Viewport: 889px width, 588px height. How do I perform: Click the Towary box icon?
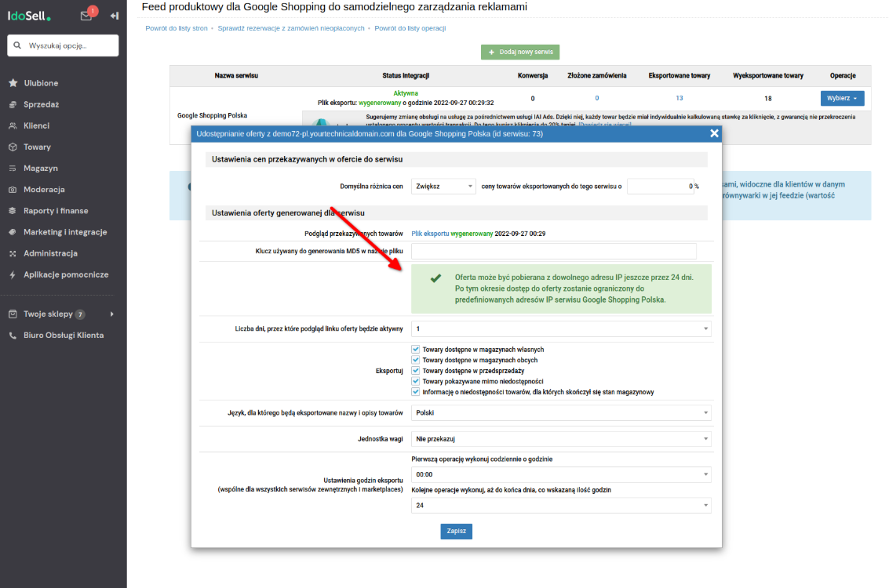click(13, 147)
